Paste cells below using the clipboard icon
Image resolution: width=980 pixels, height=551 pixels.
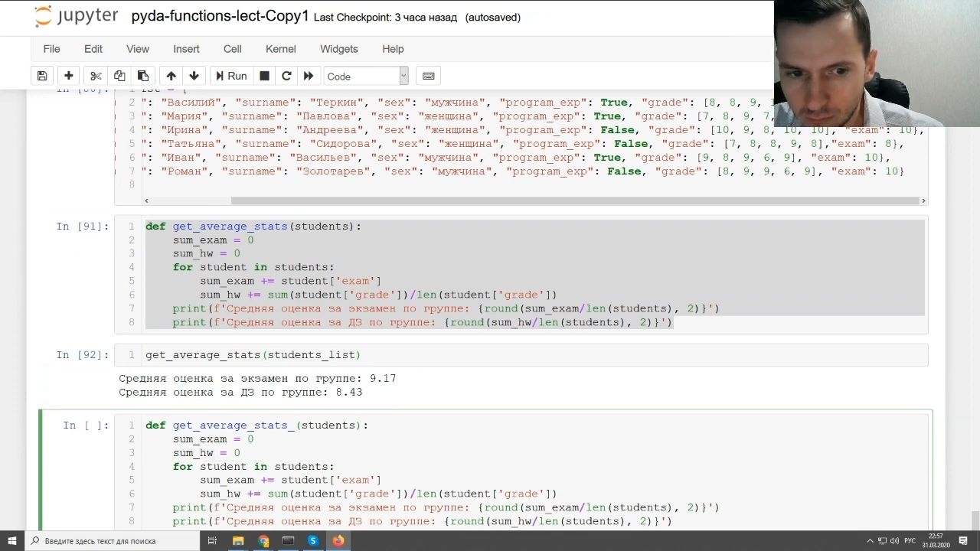point(143,76)
